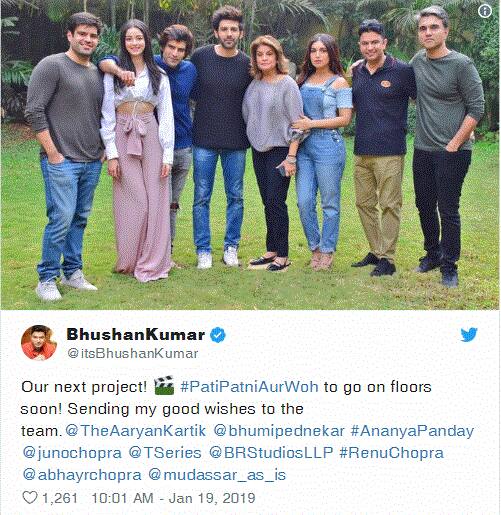The width and height of the screenshot is (501, 515).
Task: Click the info icon on the photo
Action: tap(485, 12)
